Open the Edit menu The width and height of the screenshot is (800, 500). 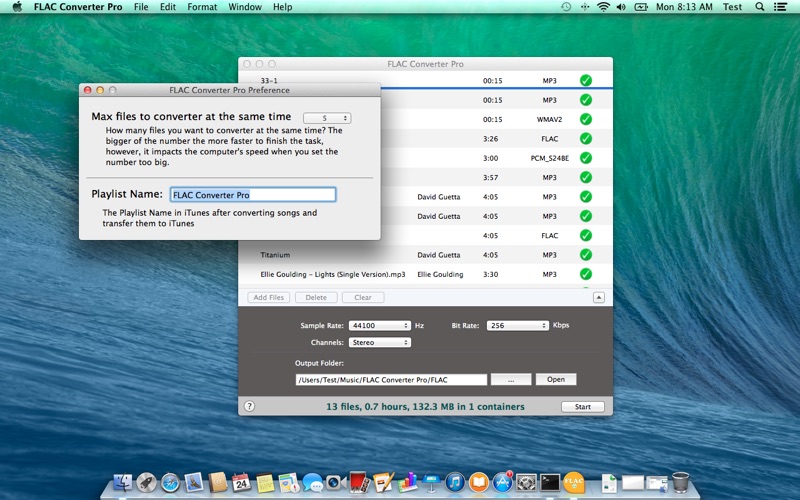point(168,7)
